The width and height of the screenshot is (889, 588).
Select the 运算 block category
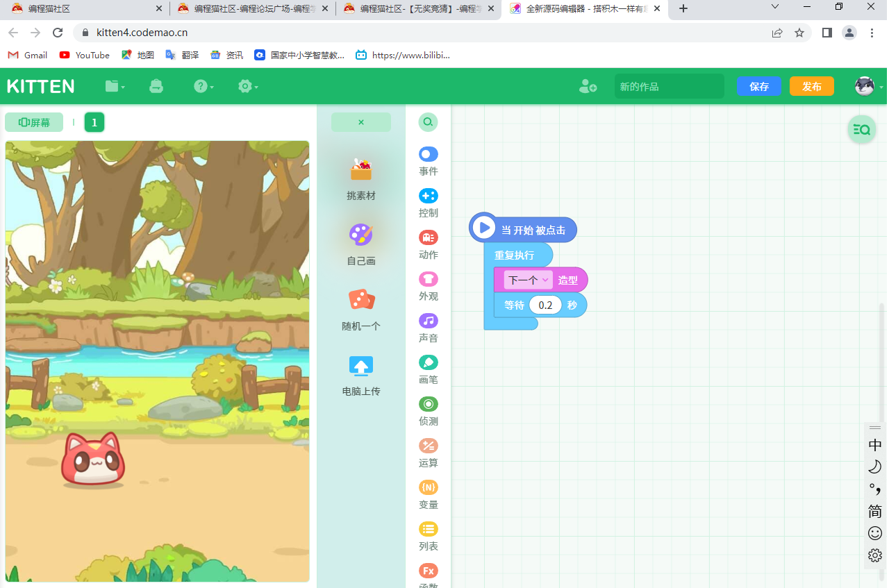pyautogui.click(x=429, y=453)
